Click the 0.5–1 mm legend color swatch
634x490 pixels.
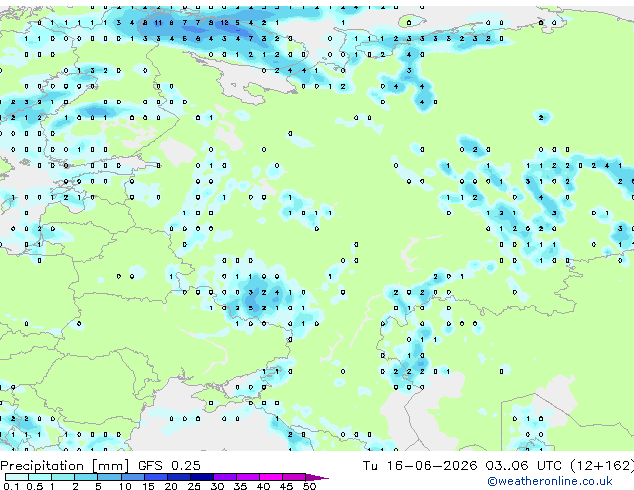pyautogui.click(x=40, y=477)
